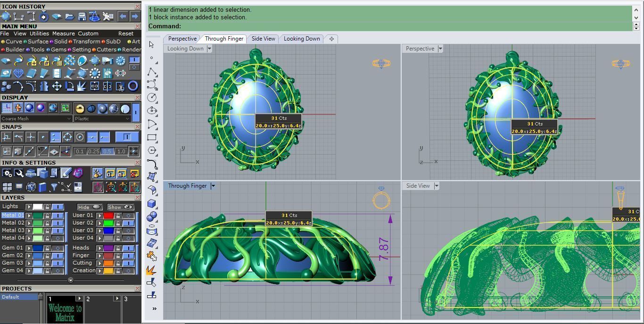
Task: Click the magnifier wrench icon in Info & Settings
Action: point(19,173)
